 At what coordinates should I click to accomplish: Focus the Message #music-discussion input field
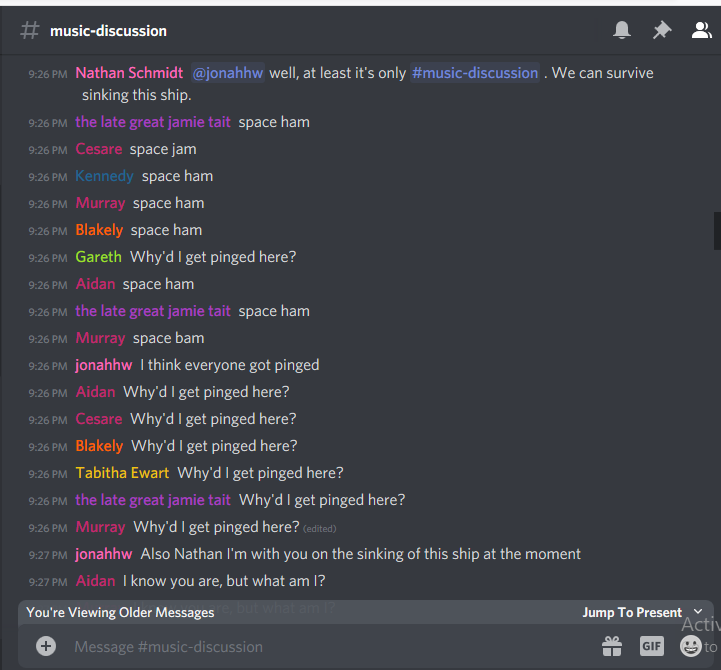coord(331,647)
